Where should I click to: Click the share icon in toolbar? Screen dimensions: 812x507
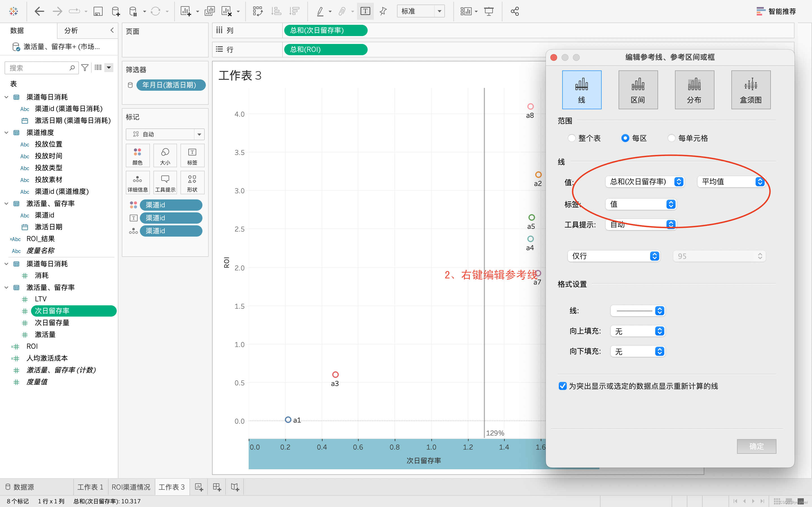(515, 11)
